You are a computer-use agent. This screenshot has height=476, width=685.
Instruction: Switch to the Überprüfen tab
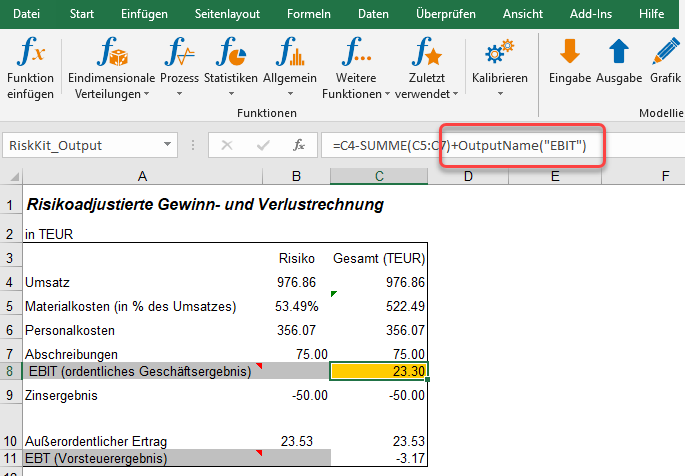tap(446, 14)
